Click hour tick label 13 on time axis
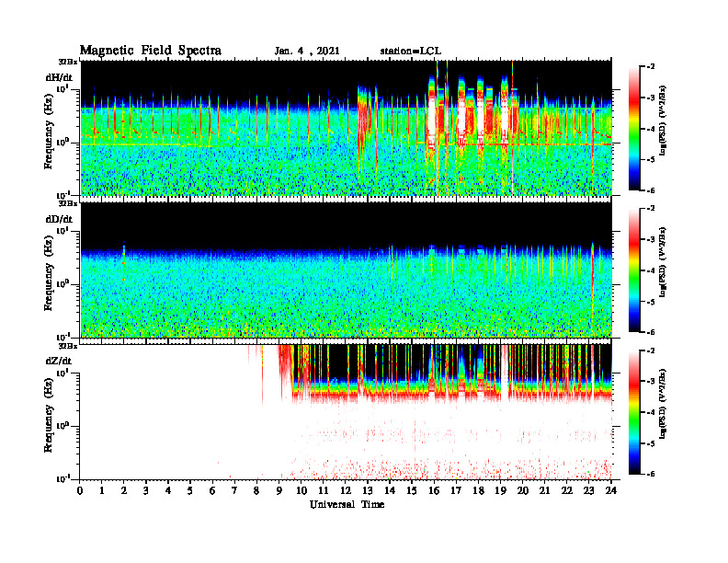This screenshot has width=728, height=563. 368,491
